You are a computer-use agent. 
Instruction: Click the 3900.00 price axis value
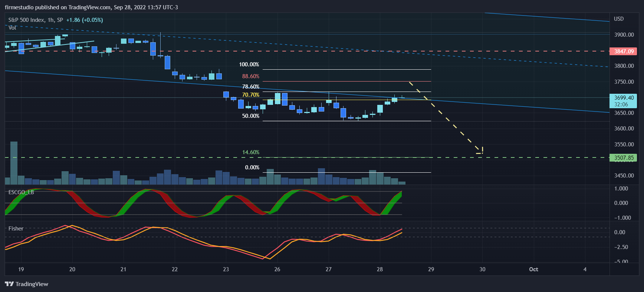click(624, 35)
